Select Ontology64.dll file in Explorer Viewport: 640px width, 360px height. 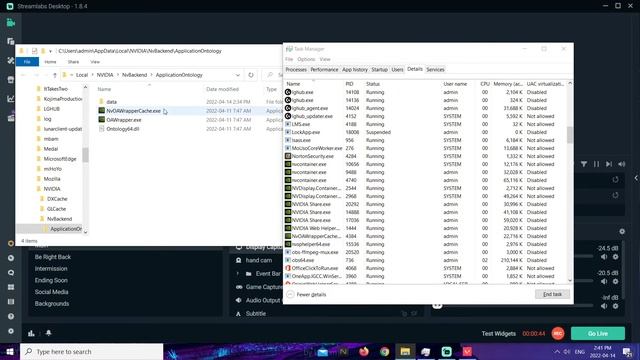pos(122,129)
